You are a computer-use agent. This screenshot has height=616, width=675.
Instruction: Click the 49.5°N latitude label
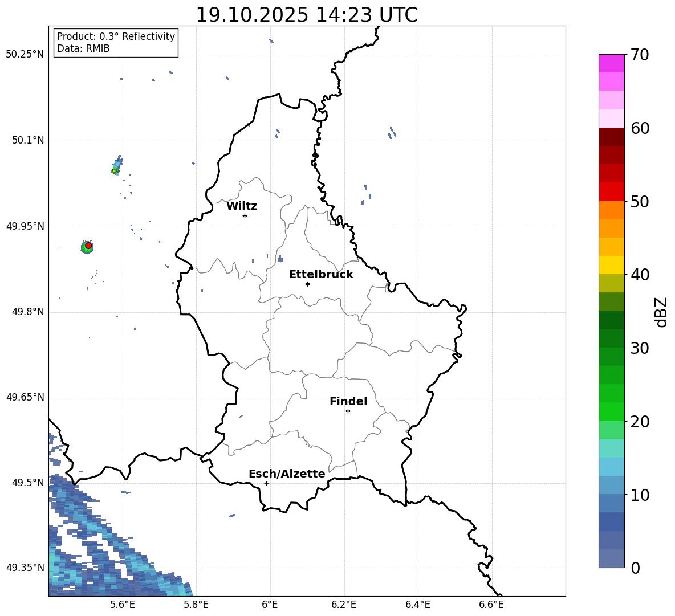27,483
